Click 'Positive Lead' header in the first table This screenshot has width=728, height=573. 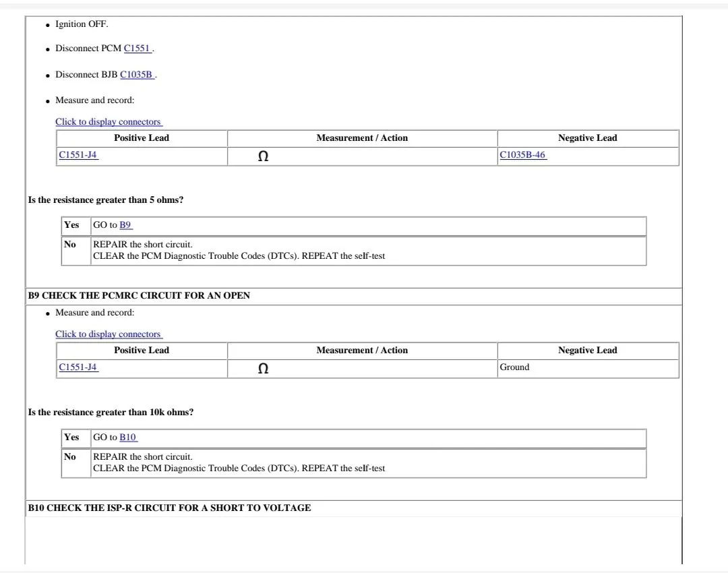(142, 138)
